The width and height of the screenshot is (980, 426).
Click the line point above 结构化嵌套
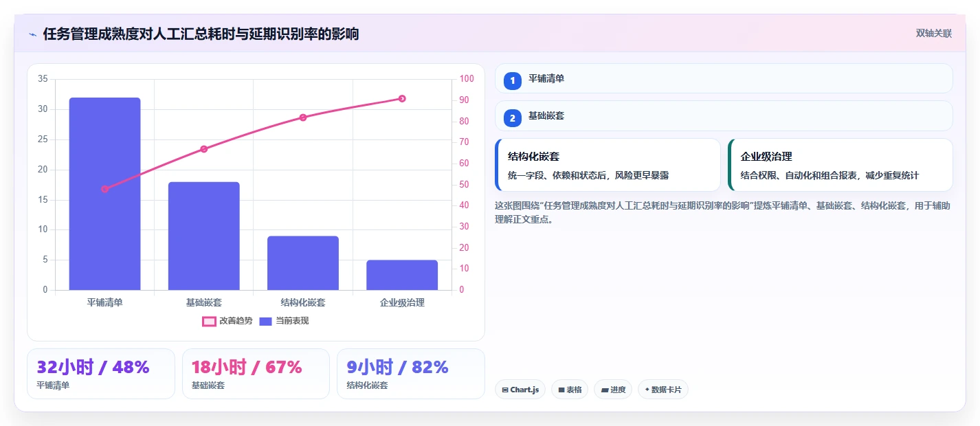303,117
